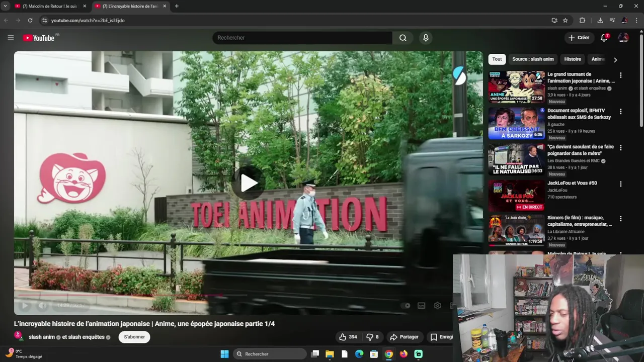Open the notifications bell
644x362 pixels.
coord(604,38)
